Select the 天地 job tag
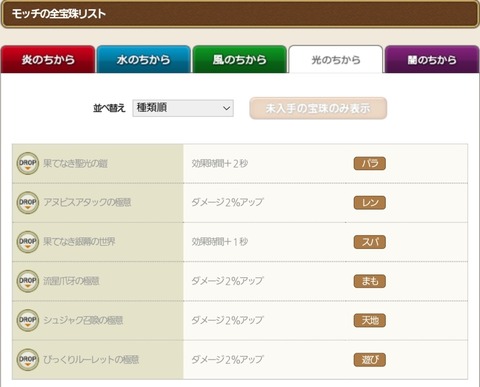 [370, 320]
